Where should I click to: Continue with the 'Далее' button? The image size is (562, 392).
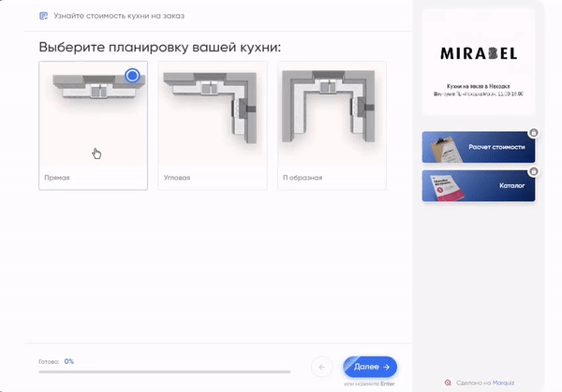[x=370, y=367]
